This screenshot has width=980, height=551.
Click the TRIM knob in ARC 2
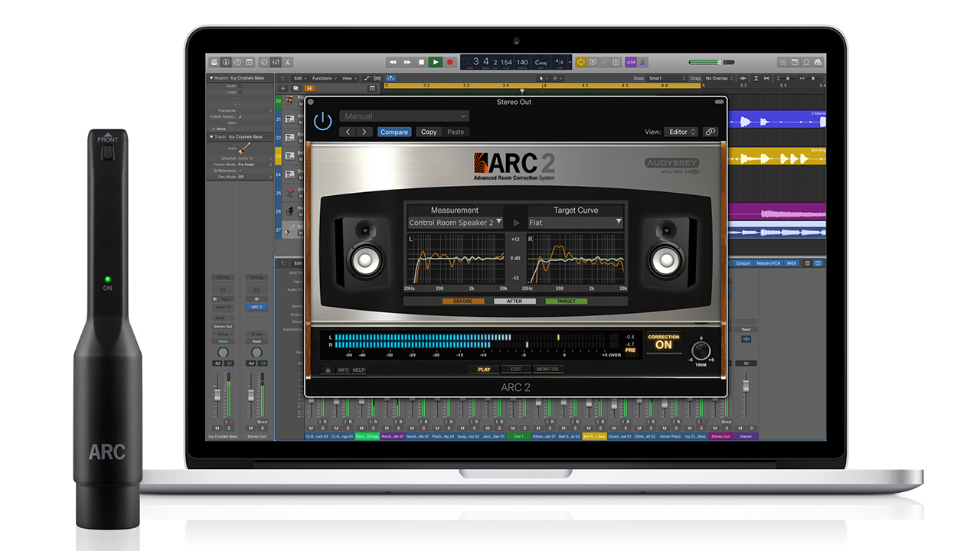click(701, 351)
